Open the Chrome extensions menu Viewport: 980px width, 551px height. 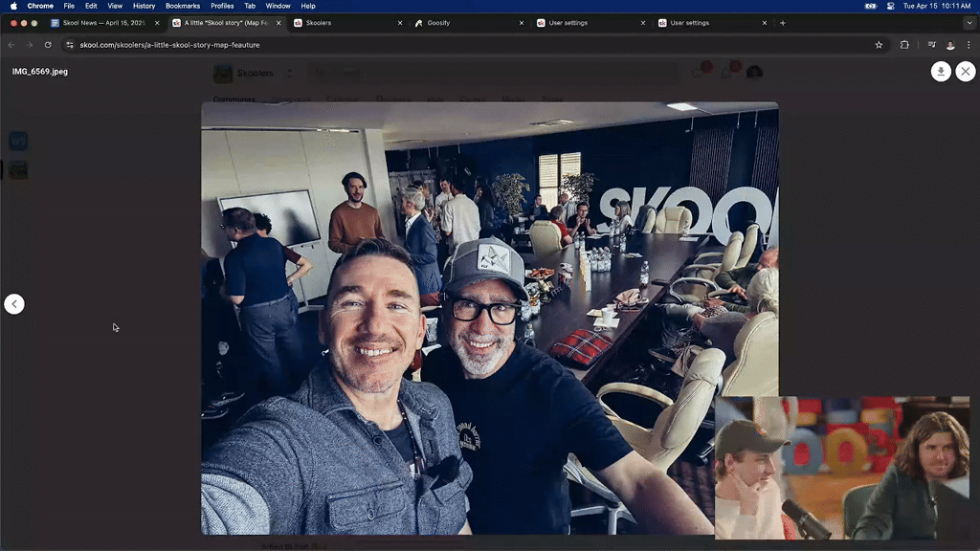904,45
